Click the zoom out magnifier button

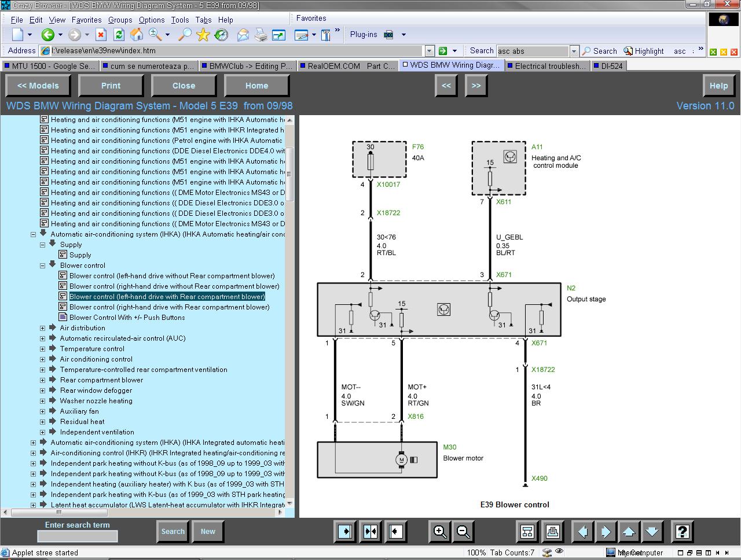(x=463, y=532)
